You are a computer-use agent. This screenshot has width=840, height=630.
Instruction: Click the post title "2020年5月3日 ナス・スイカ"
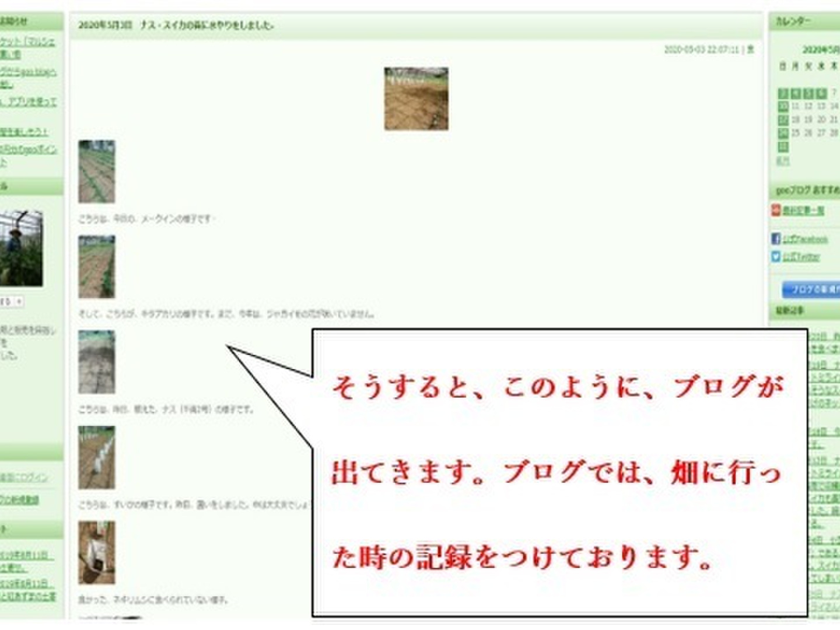pyautogui.click(x=176, y=25)
